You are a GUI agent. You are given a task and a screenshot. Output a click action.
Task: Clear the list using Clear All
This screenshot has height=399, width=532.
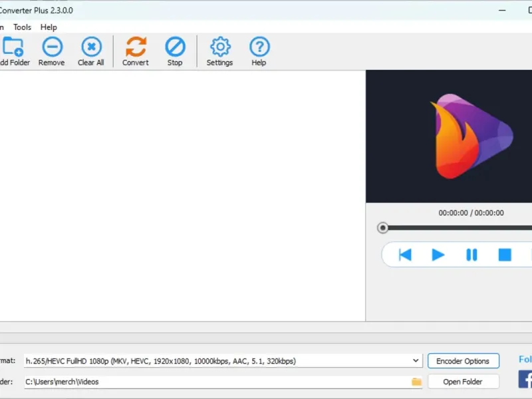91,51
